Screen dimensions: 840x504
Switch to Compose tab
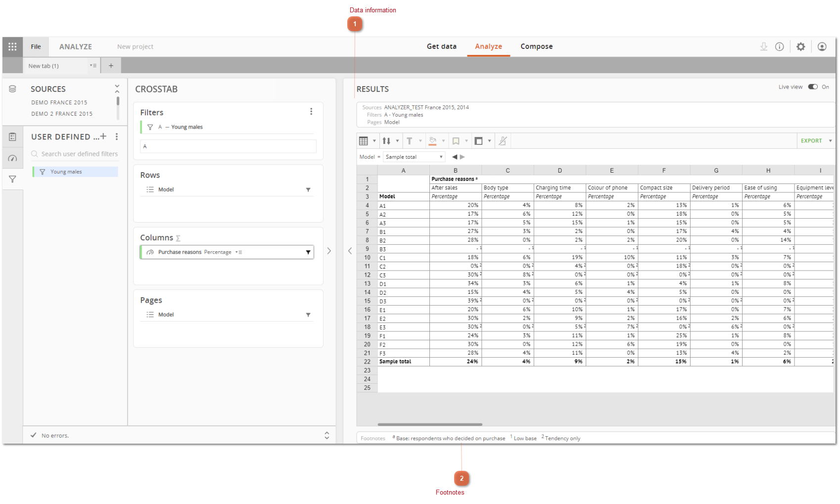click(537, 46)
